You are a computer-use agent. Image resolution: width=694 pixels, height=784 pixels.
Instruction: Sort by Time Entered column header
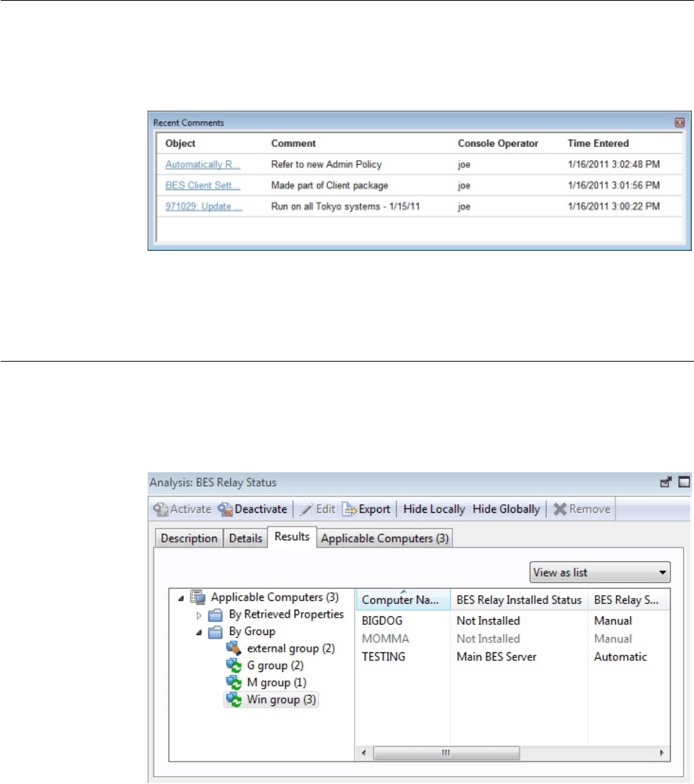(598, 143)
